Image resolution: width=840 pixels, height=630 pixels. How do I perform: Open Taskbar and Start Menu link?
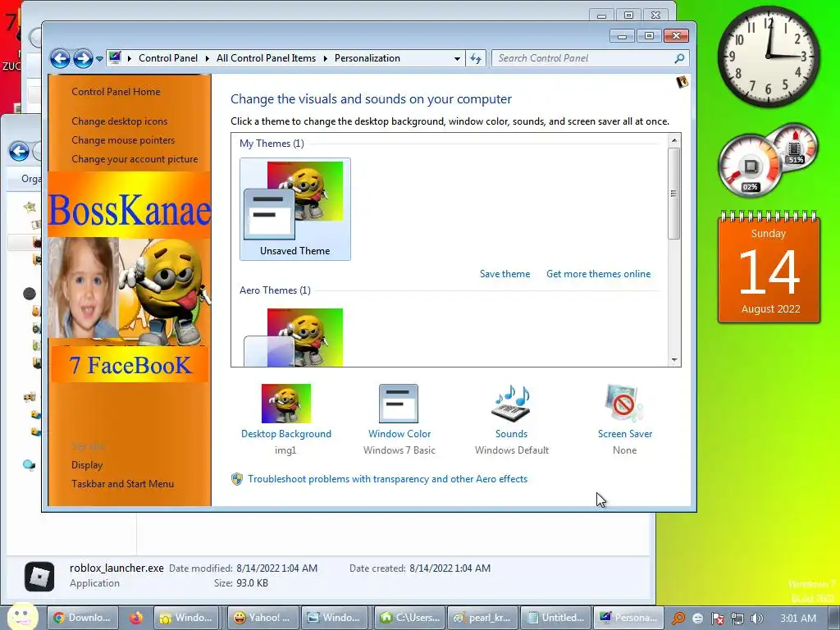(123, 484)
